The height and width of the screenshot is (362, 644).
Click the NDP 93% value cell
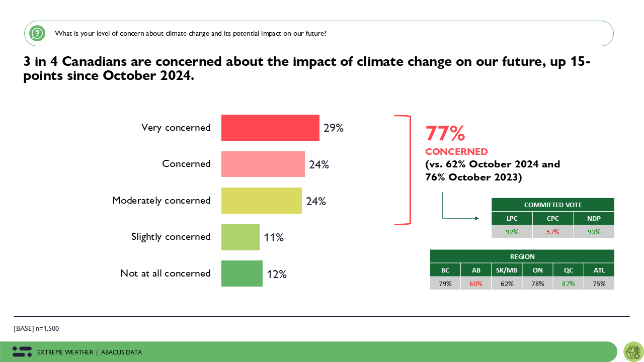(594, 232)
